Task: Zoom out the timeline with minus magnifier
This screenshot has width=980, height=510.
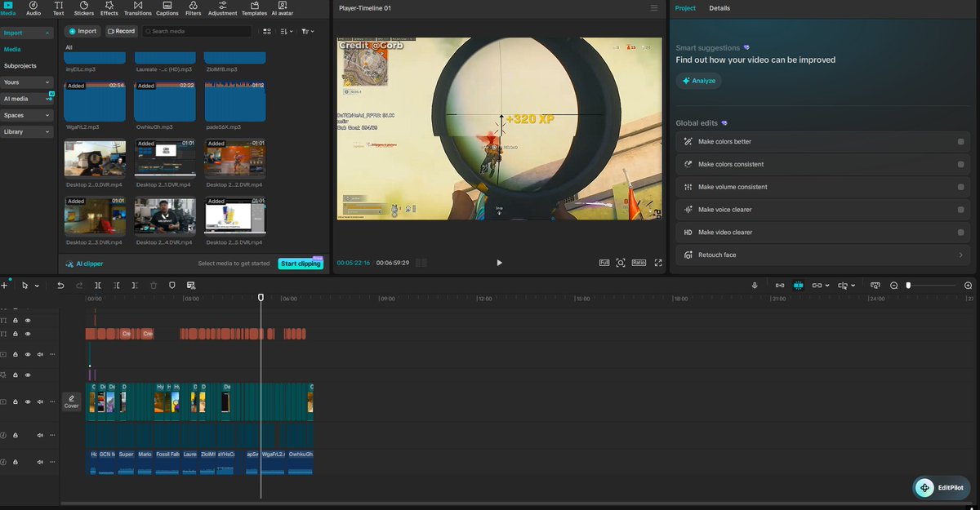Action: tap(893, 286)
